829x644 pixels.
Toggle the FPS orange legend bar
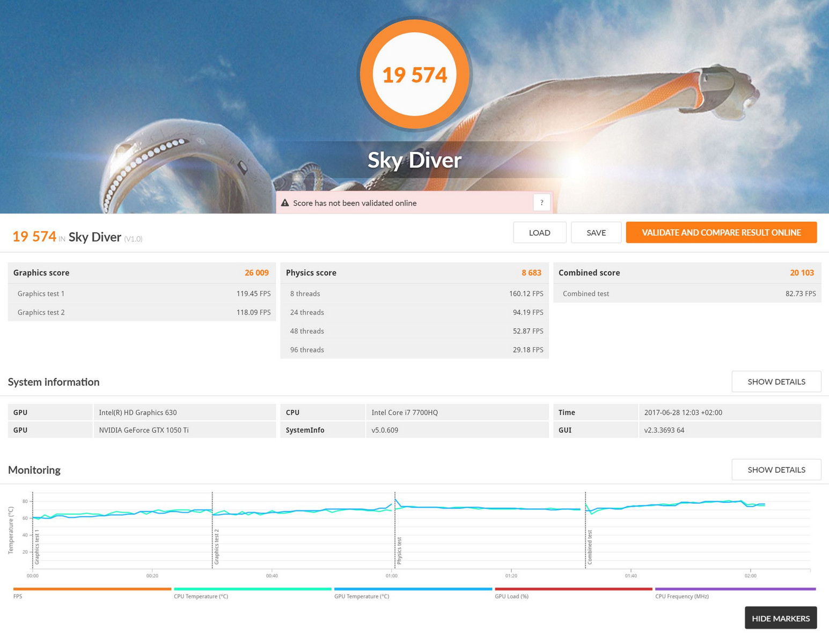92,589
